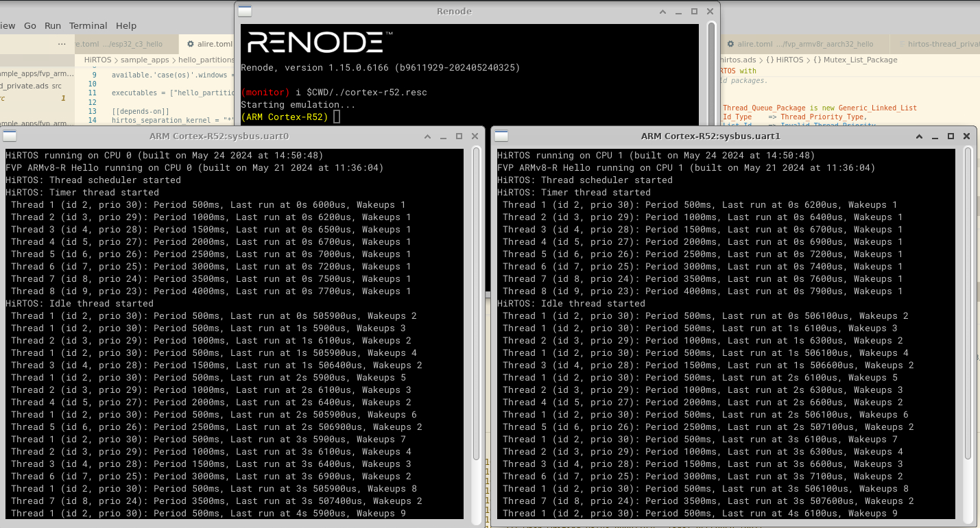Close the sysbus.uart0 terminal window
Viewport: 980px width, 528px height.
pyautogui.click(x=475, y=136)
